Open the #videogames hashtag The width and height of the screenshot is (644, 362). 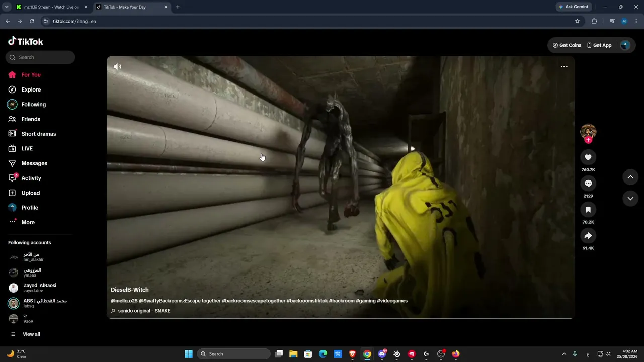point(392,301)
